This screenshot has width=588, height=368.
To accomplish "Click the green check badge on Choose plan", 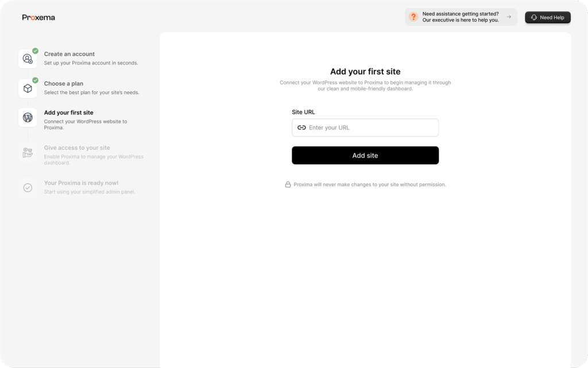I will tap(35, 80).
